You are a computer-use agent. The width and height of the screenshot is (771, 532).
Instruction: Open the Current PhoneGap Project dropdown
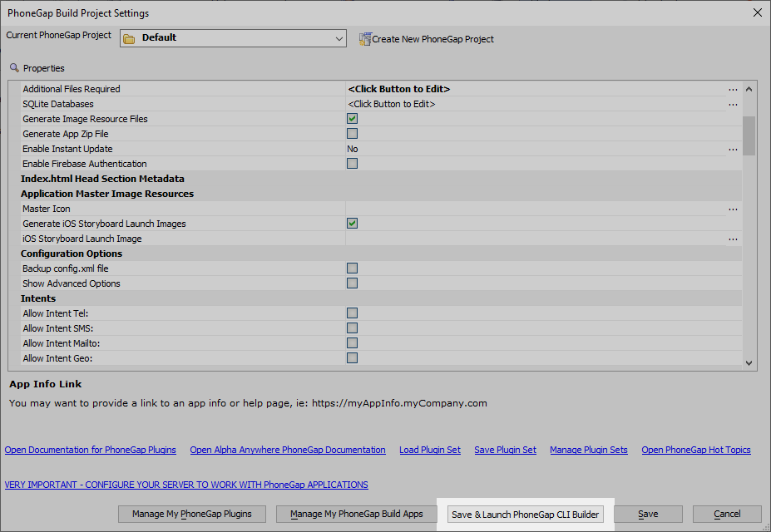233,38
